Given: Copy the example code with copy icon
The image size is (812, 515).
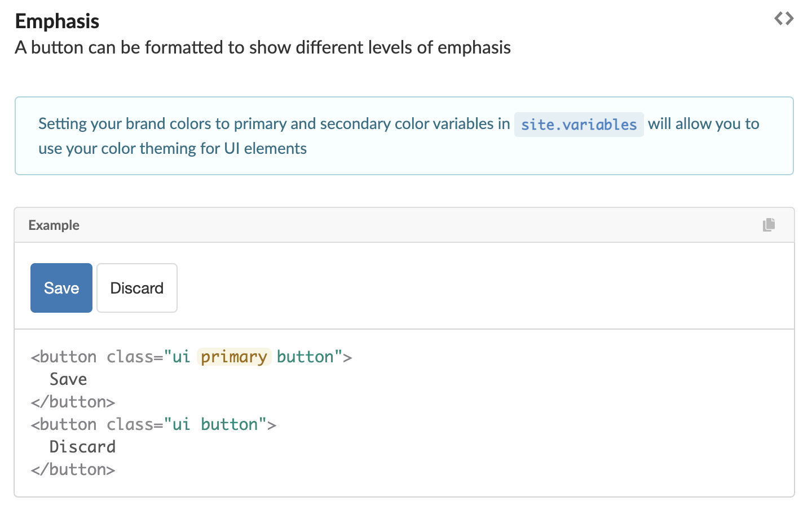Looking at the screenshot, I should pos(769,225).
